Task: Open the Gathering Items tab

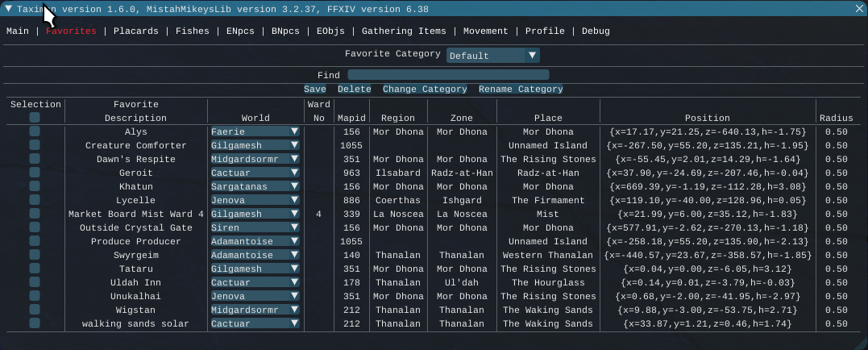Action: [404, 31]
